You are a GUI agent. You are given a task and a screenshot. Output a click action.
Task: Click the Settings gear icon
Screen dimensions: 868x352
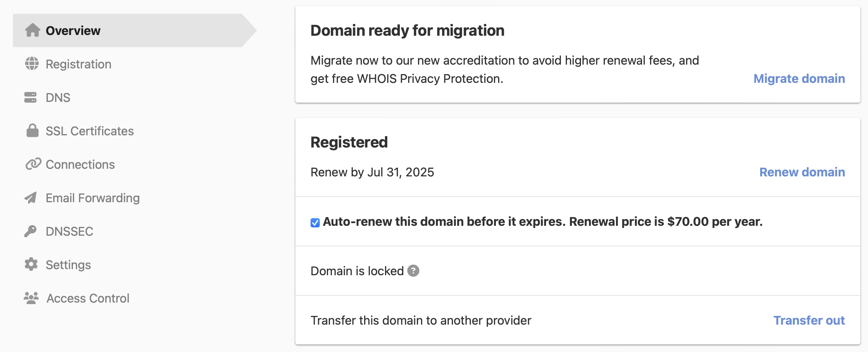coord(32,265)
